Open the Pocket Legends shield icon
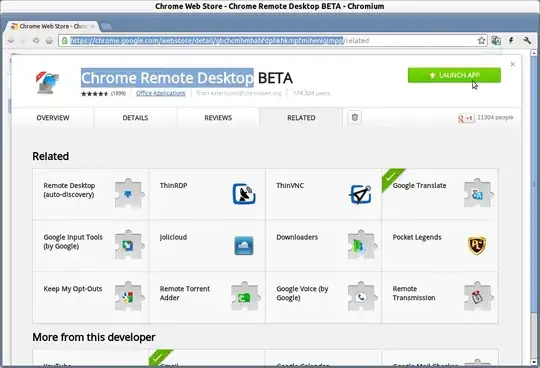540x368 pixels. coord(477,245)
